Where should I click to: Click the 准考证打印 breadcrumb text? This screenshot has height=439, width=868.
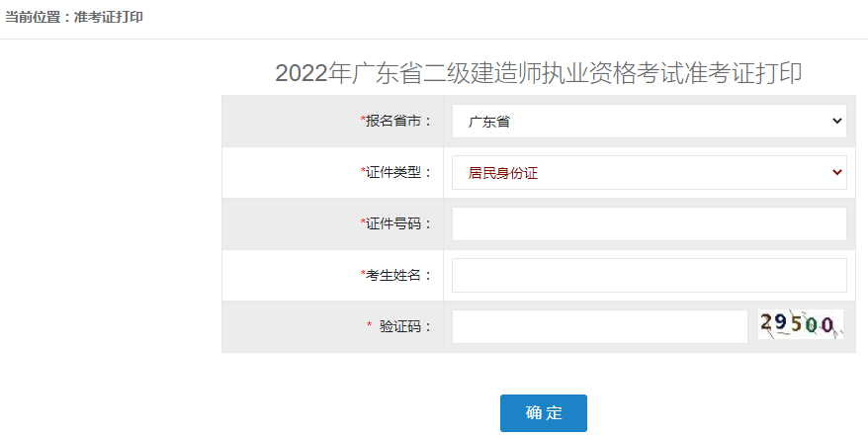click(x=108, y=18)
